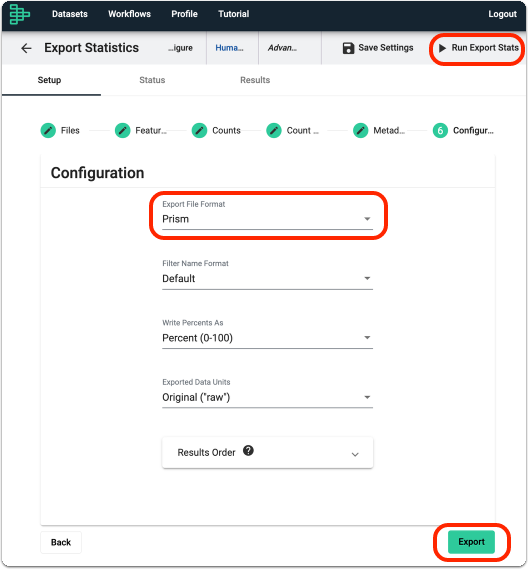Viewport: 528px width, 569px height.
Task: Expand the Results Order panel chevron
Action: click(x=355, y=454)
